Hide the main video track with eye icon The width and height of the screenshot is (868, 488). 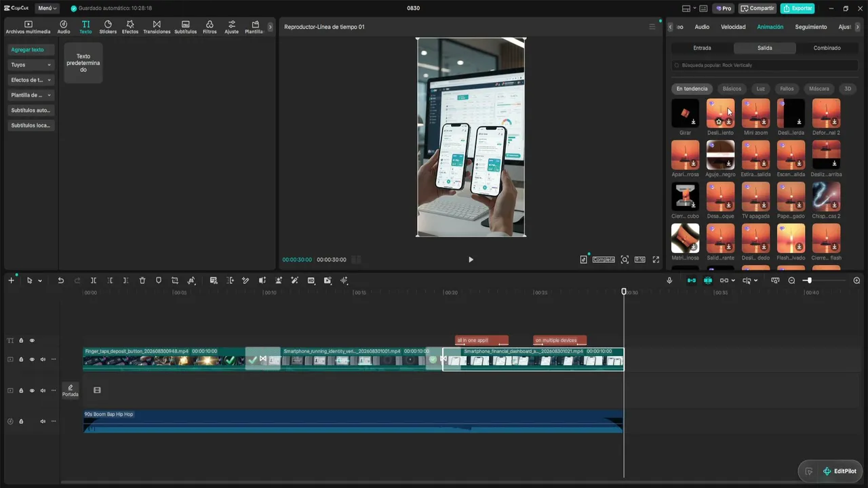(x=32, y=359)
